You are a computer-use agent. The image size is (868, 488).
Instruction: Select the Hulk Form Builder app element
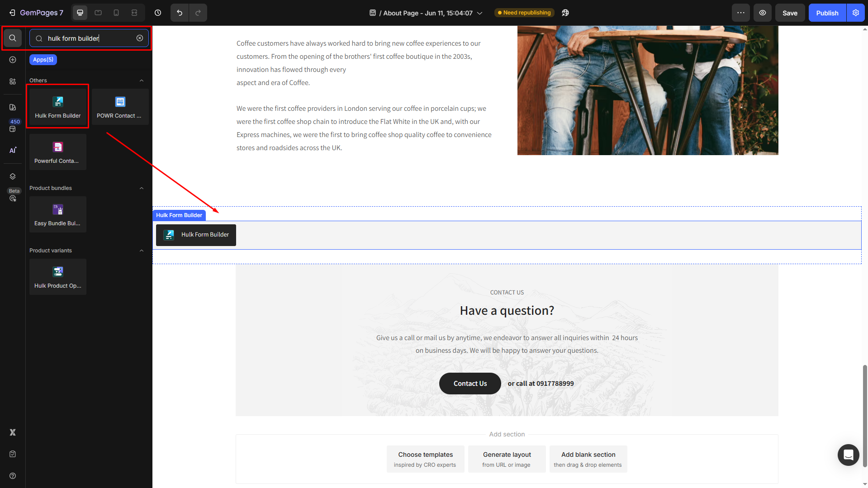point(58,107)
